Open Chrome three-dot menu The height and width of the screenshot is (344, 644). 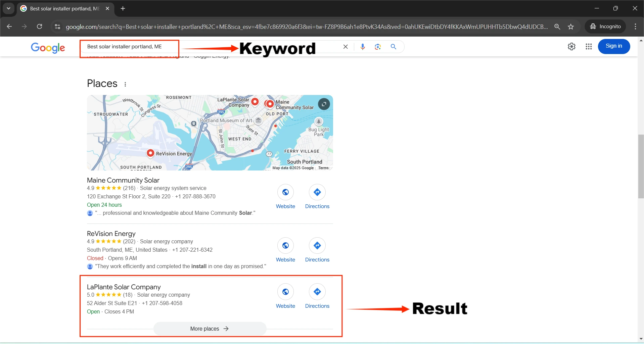[635, 27]
